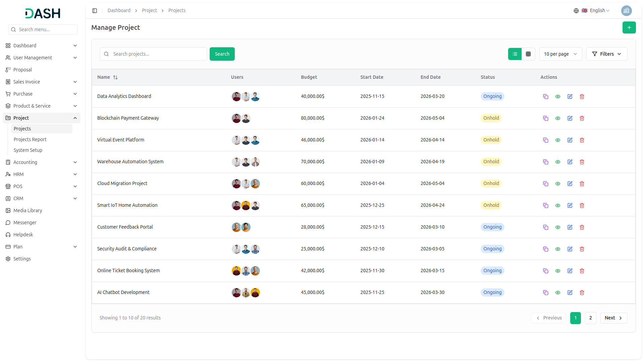Open the 10 per page dropdown
The width and height of the screenshot is (644, 362).
coord(560,54)
